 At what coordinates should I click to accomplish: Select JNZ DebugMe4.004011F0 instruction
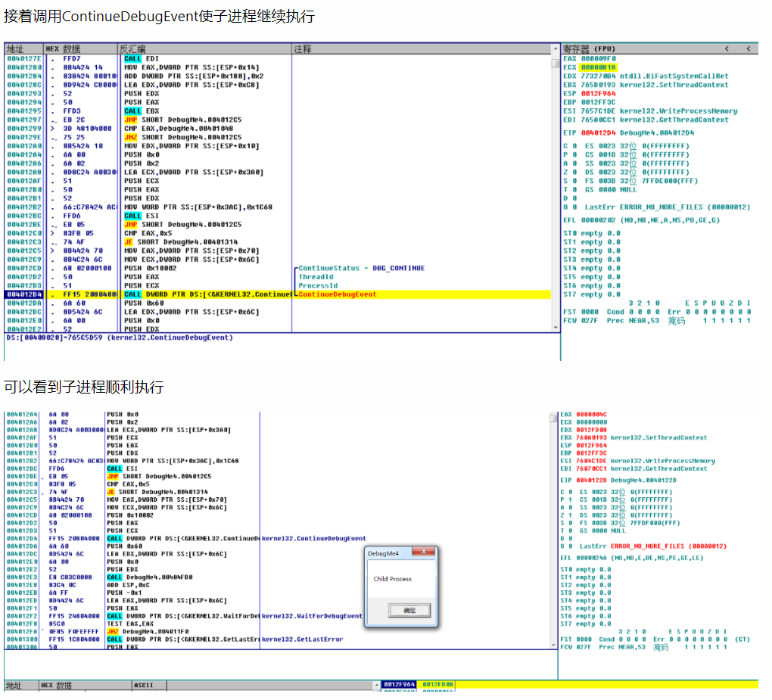tap(148, 632)
